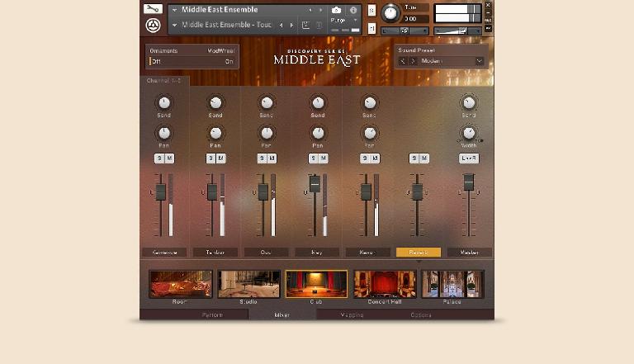This screenshot has height=364, width=634.
Task: Take a snapshot with the camera icon
Action: pos(336,10)
